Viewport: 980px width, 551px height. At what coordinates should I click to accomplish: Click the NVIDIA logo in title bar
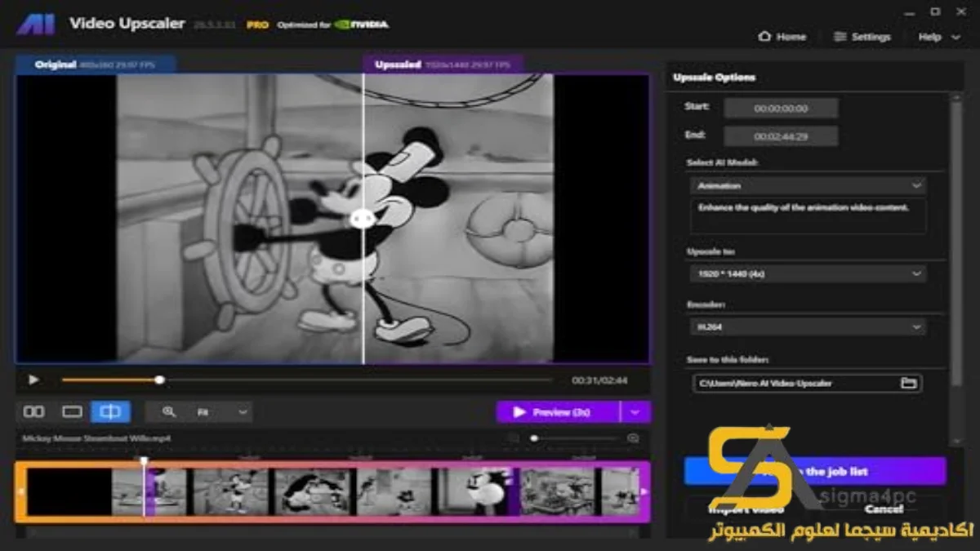(362, 24)
